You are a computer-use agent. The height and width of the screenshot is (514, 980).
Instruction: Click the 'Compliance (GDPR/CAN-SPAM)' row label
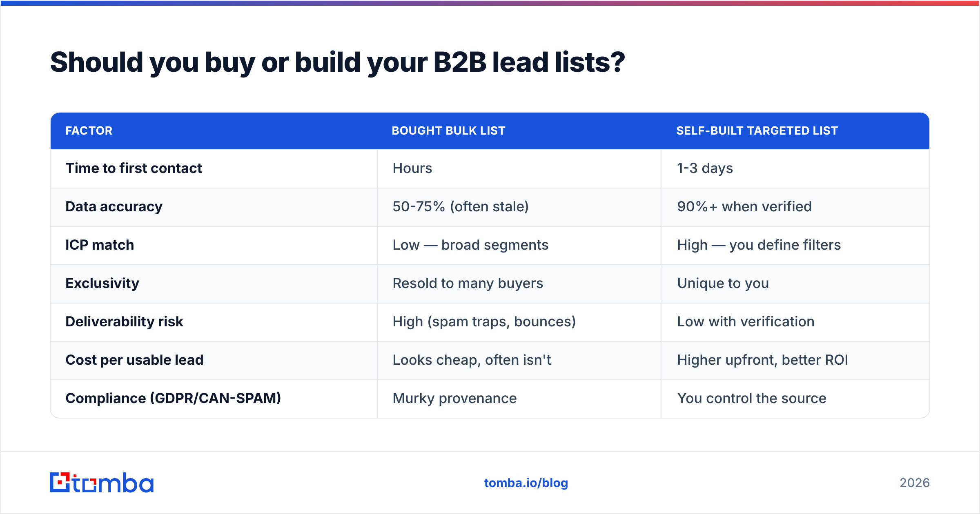173,398
